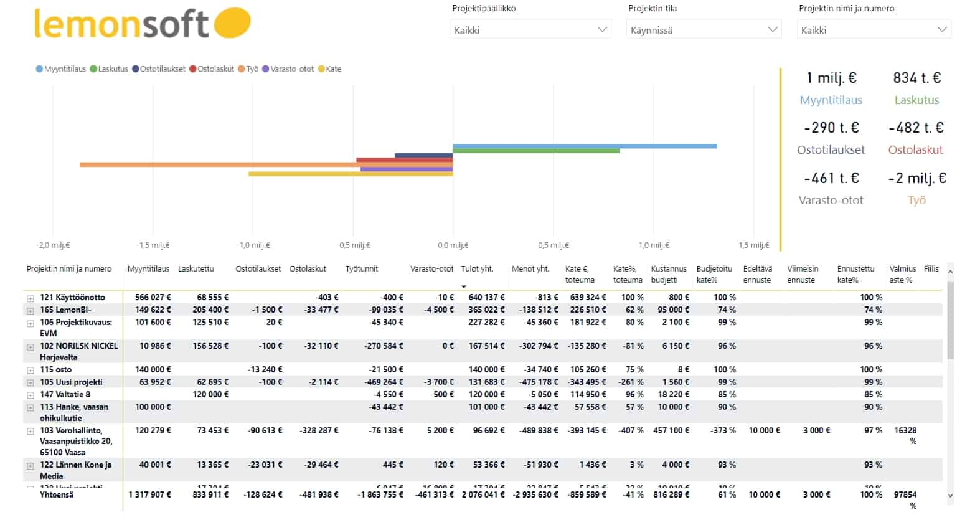Image resolution: width=980 pixels, height=525 pixels.
Task: Click the table vertical scrollbar thumb
Action: click(x=949, y=321)
